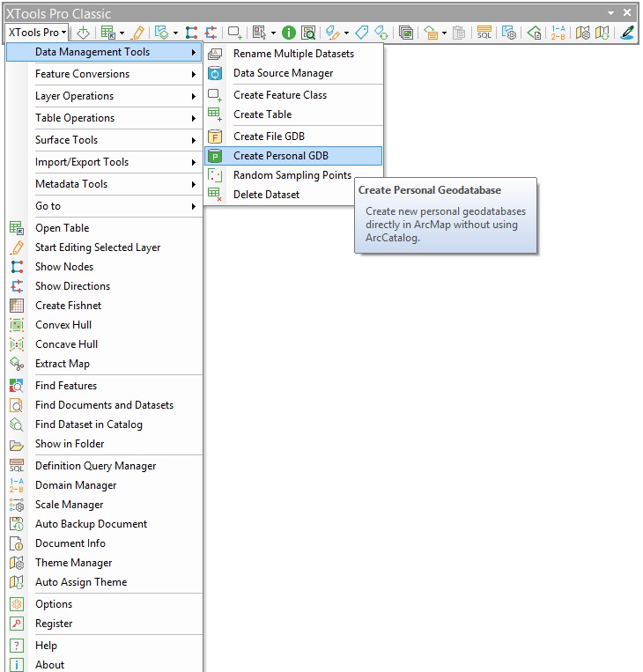Image resolution: width=643 pixels, height=672 pixels.
Task: Click the Show Directions icon in the toolbar
Action: [211, 33]
